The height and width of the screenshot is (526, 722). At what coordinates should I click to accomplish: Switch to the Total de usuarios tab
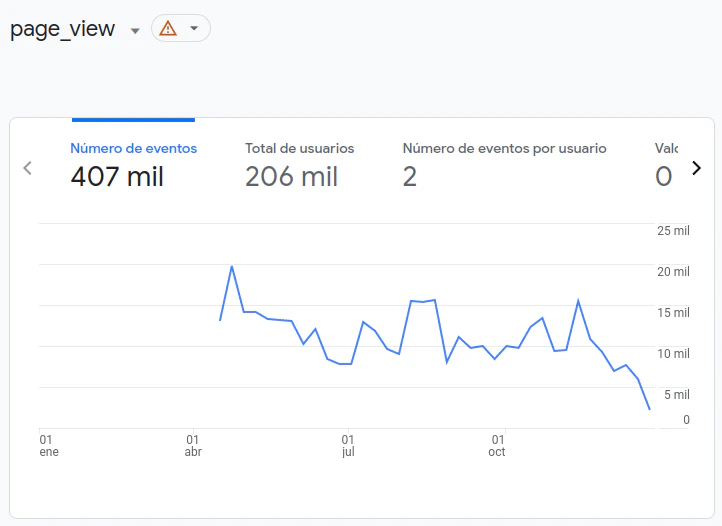pyautogui.click(x=299, y=148)
